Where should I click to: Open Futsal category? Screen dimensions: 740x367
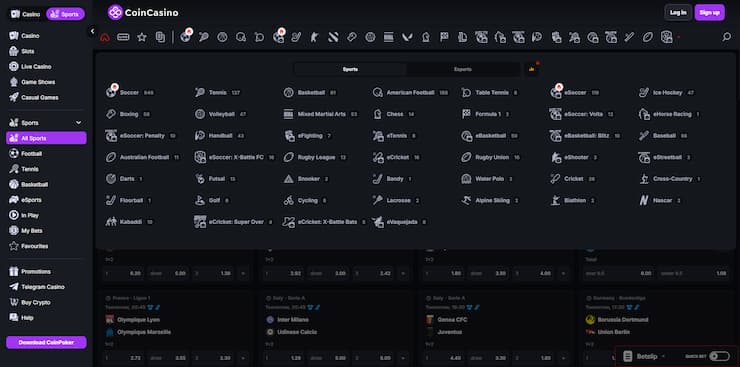[x=216, y=179]
